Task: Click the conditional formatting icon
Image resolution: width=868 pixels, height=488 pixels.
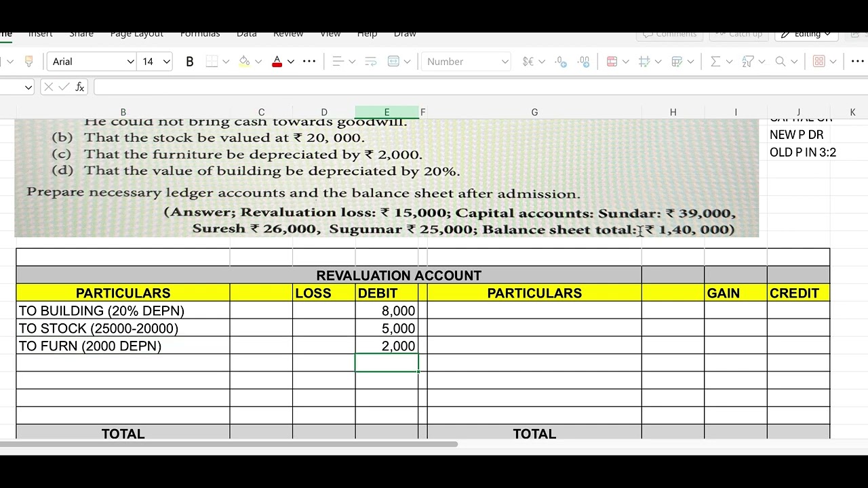Action: pos(612,62)
